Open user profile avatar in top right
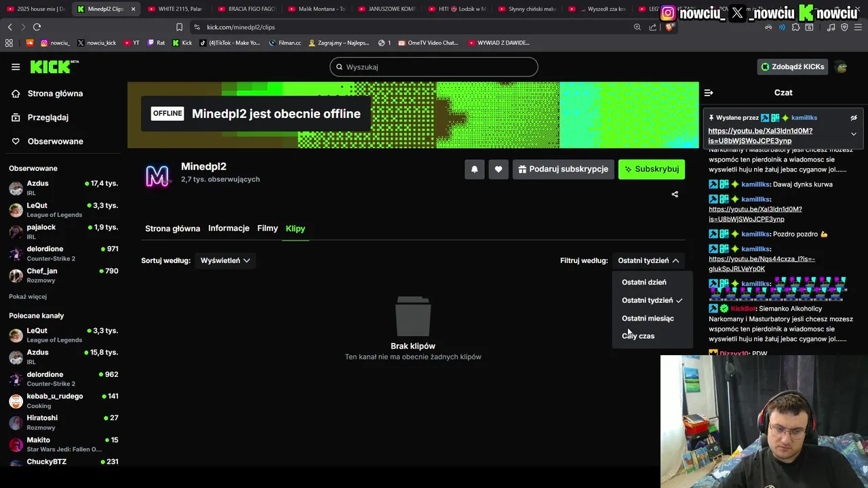The width and height of the screenshot is (868, 488). 842,67
